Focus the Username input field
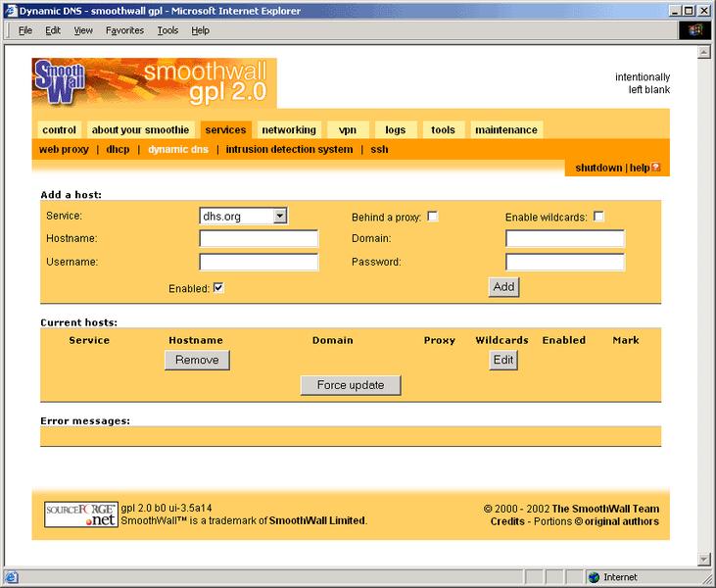 [259, 263]
